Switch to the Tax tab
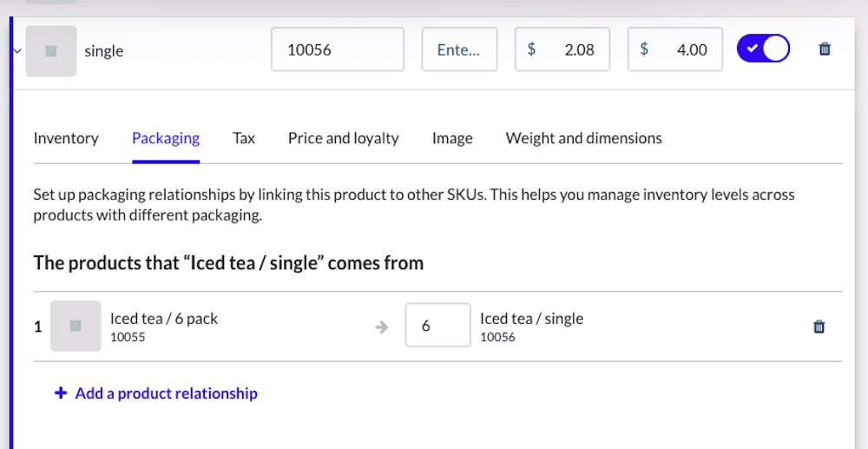The width and height of the screenshot is (868, 449). (244, 138)
